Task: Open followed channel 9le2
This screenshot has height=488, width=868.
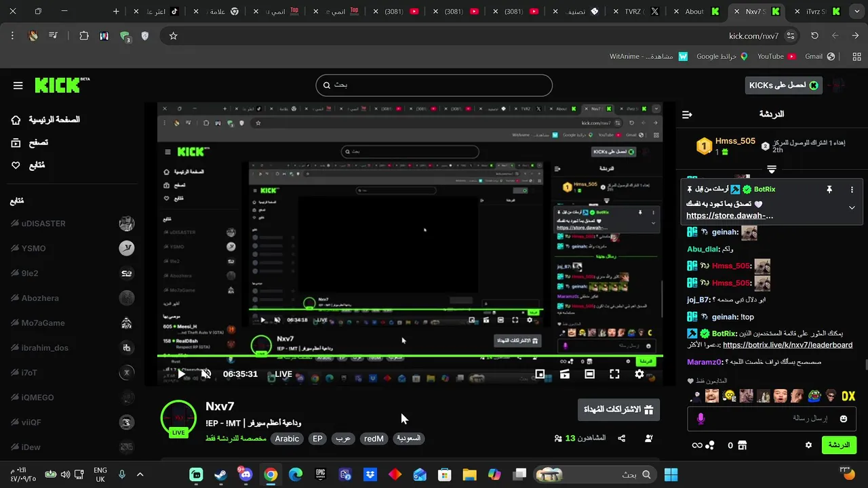Action: coord(71,273)
